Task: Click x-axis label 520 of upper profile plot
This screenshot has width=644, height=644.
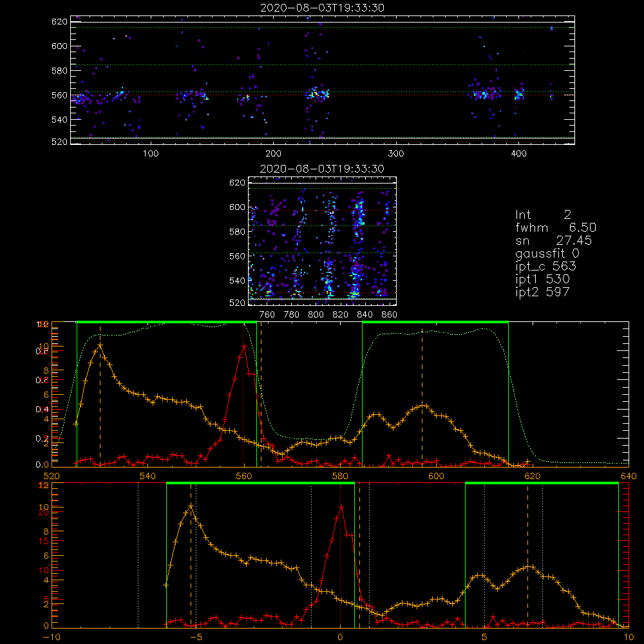Action: pyautogui.click(x=52, y=476)
